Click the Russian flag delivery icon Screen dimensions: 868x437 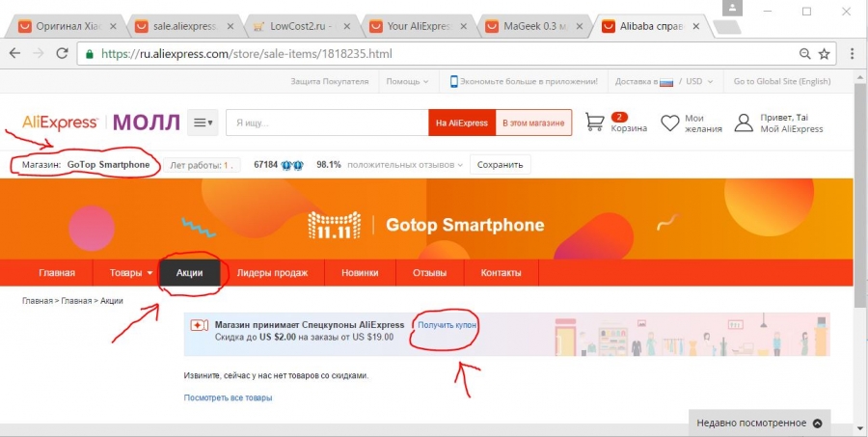click(666, 82)
